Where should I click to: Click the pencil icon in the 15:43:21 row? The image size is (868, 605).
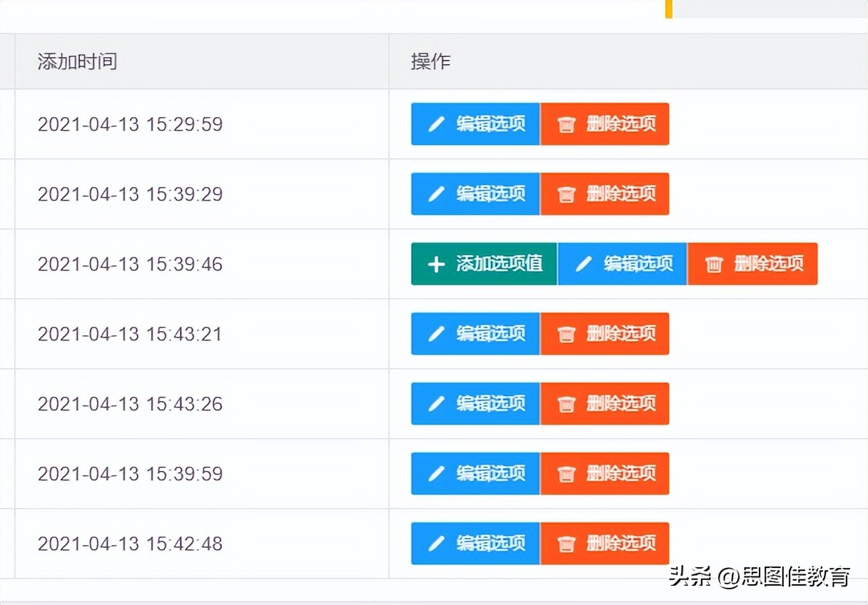point(436,333)
